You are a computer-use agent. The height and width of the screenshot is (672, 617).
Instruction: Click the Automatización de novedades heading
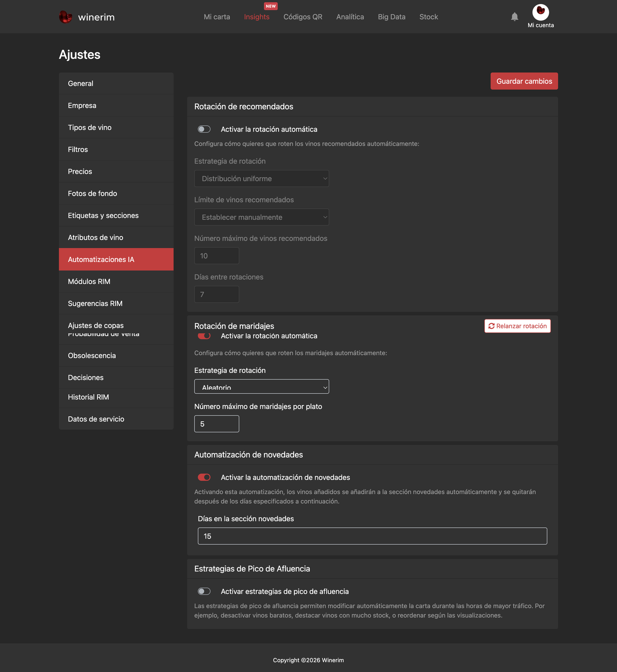point(248,455)
